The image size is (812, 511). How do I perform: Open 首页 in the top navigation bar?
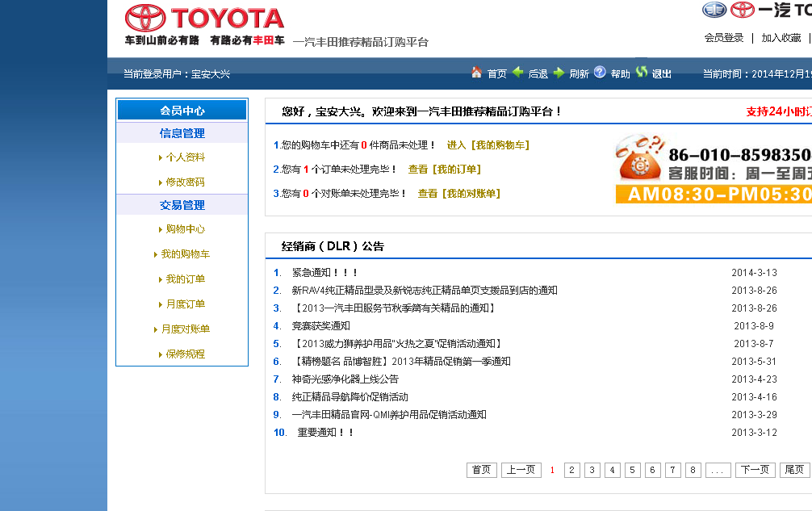[497, 74]
